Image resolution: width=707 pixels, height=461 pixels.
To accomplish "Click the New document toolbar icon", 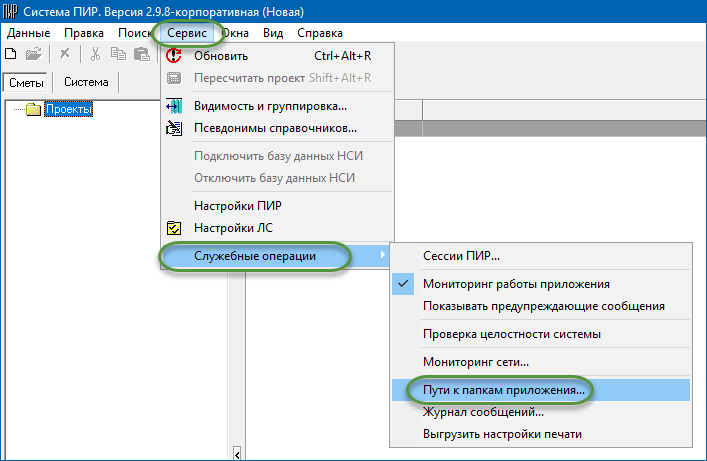I will tap(10, 54).
